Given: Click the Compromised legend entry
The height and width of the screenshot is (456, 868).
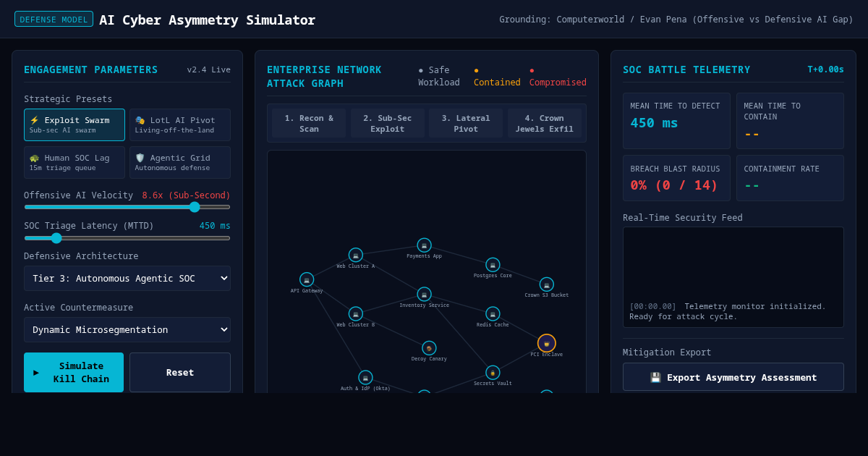Looking at the screenshot, I should coord(558,76).
